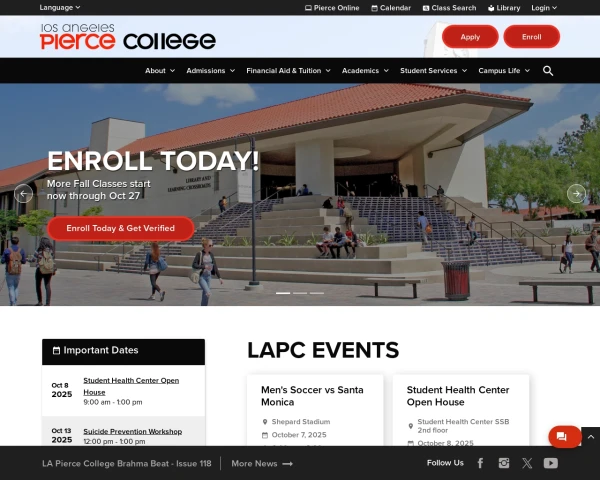The image size is (600, 480).
Task: Click the 'Oct 13 2025' date label
Action: (62, 436)
